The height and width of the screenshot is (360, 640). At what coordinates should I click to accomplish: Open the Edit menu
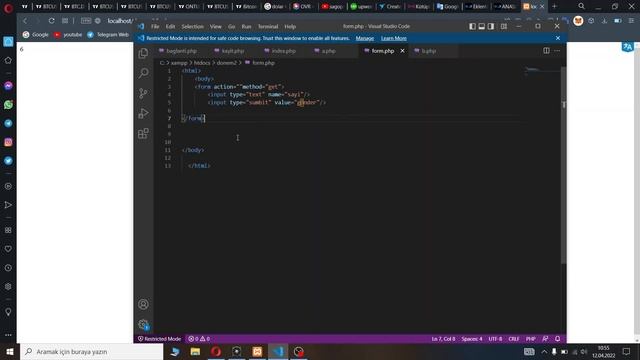tap(170, 27)
